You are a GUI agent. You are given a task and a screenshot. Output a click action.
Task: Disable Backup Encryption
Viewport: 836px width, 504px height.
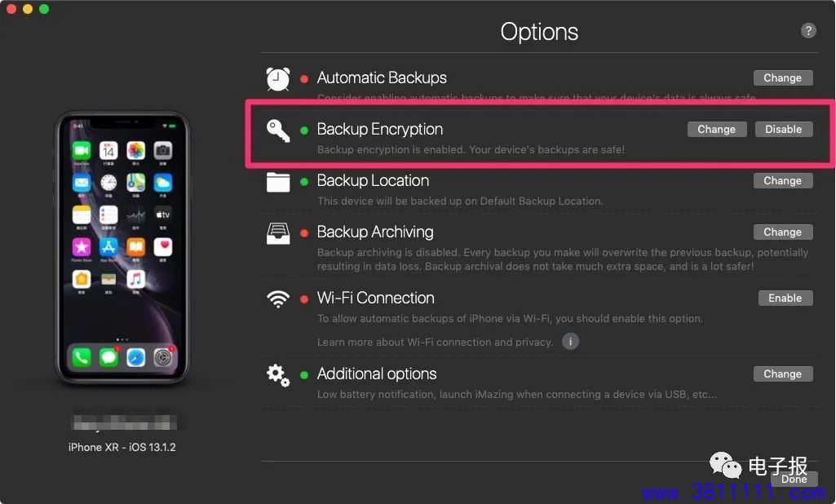tap(784, 129)
